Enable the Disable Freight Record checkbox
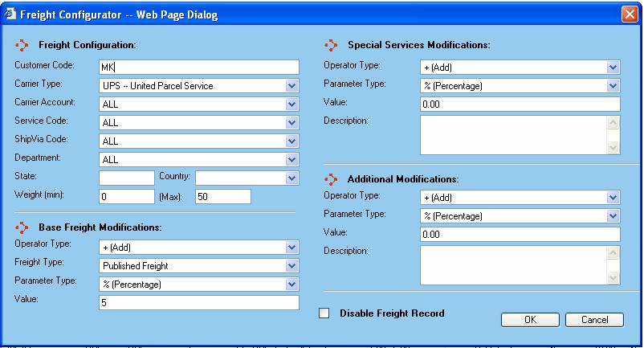This screenshot has height=348, width=644. (x=325, y=313)
